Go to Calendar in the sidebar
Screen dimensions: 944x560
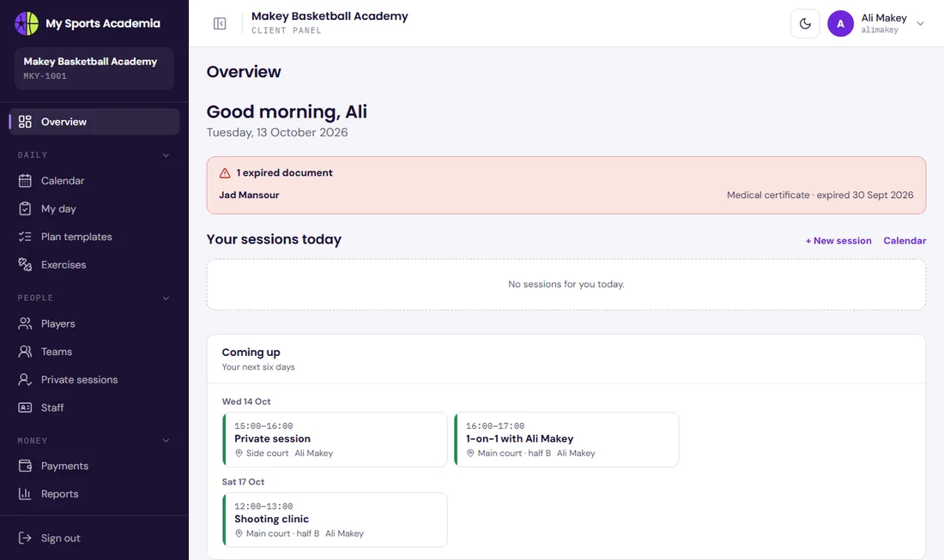[x=94, y=180]
